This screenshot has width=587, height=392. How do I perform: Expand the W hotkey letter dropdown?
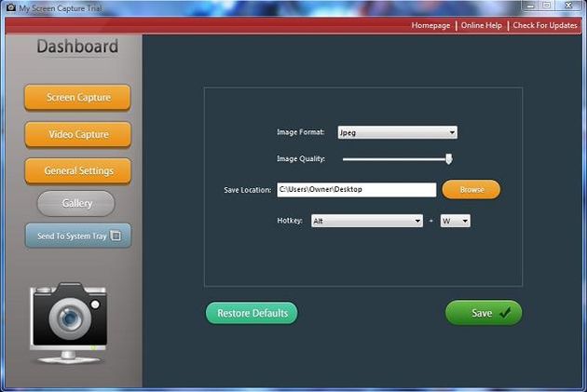click(x=456, y=221)
